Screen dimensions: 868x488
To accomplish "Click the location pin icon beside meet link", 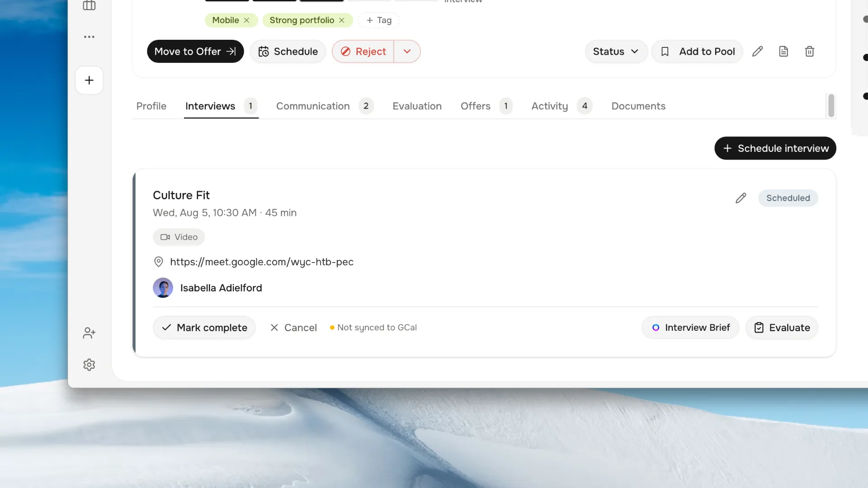I will 159,262.
